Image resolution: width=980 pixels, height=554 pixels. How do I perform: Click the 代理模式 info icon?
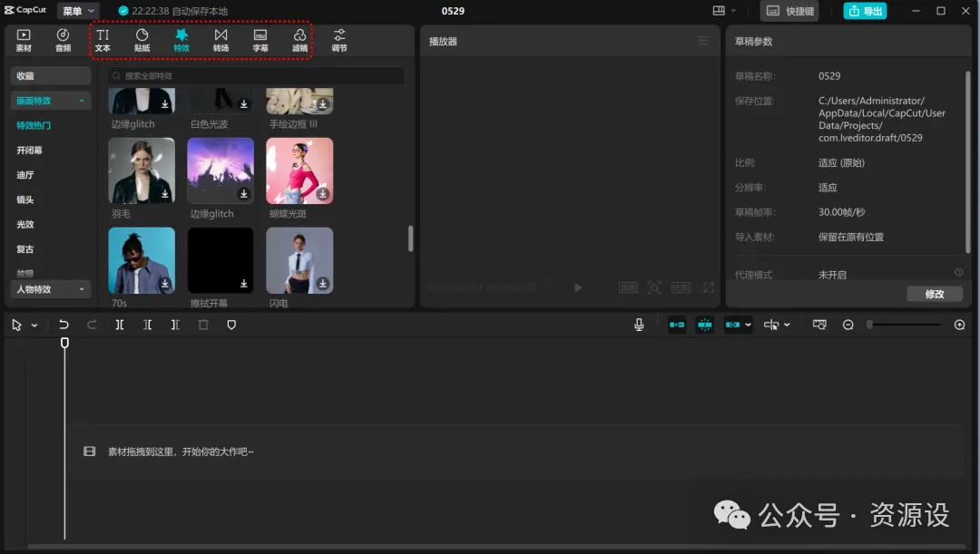(x=958, y=272)
